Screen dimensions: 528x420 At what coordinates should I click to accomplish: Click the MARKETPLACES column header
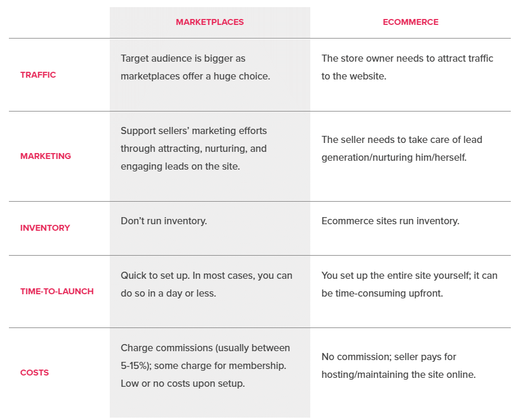(x=210, y=22)
